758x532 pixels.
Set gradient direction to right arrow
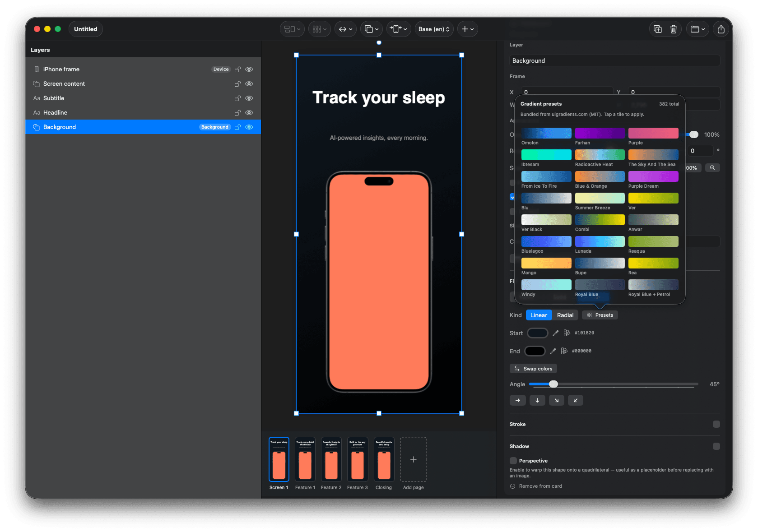pyautogui.click(x=518, y=400)
